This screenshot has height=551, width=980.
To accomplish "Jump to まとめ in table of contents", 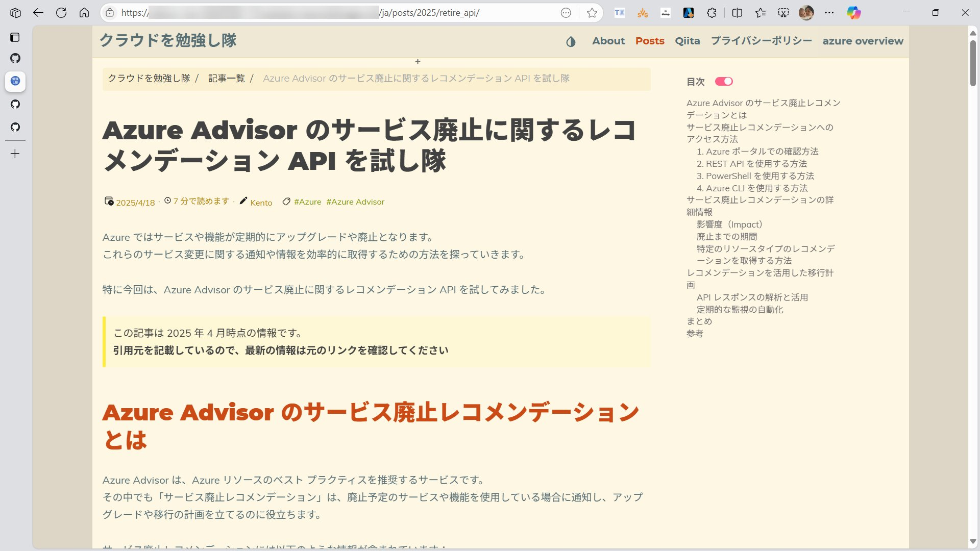I will [699, 321].
